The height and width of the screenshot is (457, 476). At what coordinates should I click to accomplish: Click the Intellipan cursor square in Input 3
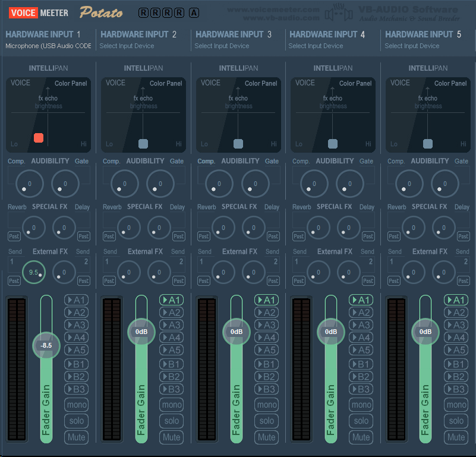point(238,144)
